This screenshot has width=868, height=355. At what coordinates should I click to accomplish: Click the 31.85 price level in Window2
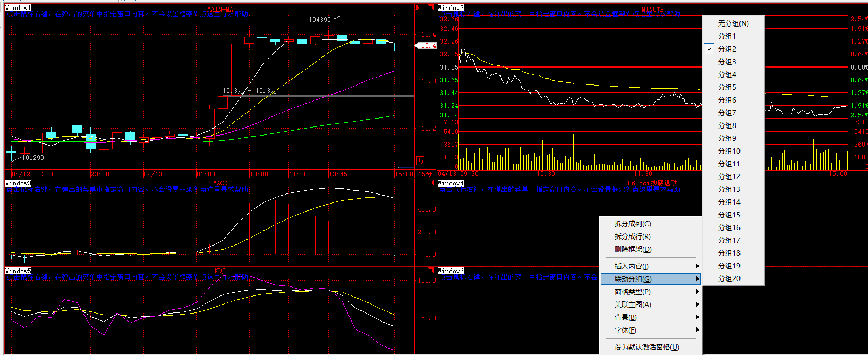(449, 67)
